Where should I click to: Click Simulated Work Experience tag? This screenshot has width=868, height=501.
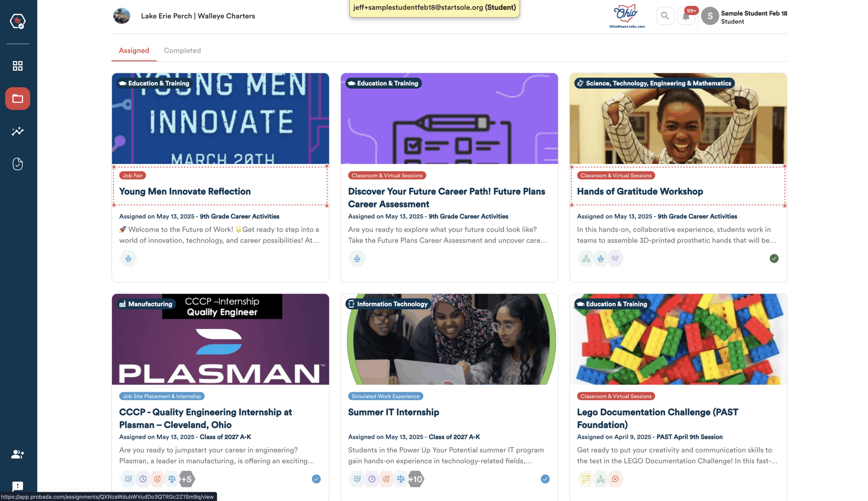click(385, 396)
